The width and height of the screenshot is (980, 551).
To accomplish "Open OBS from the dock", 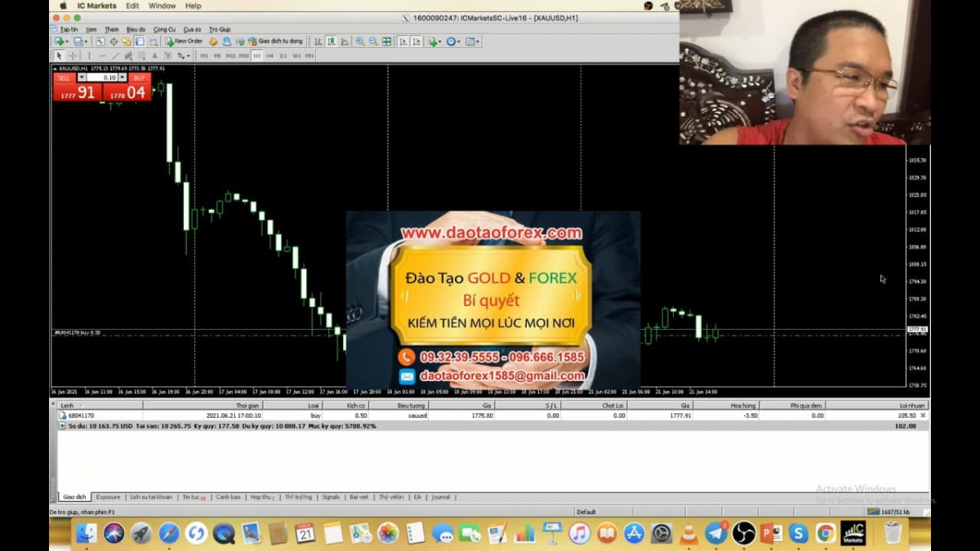I will click(744, 533).
